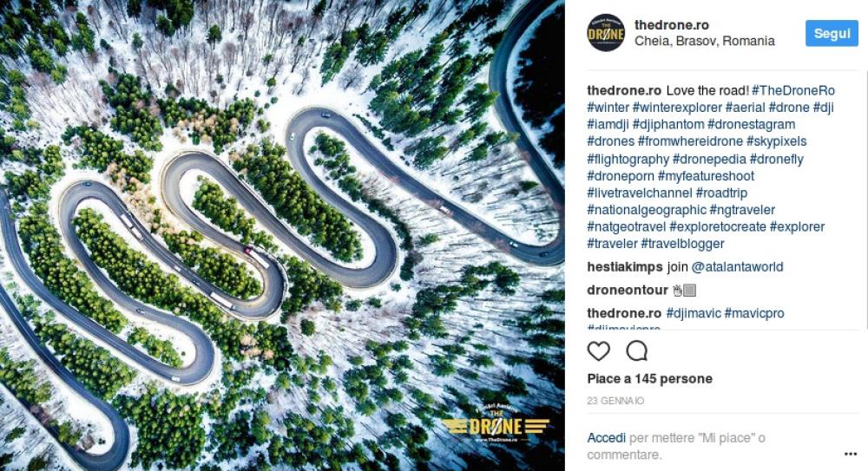The image size is (868, 471).
Task: Click The Drone watermark logo on photo
Action: [x=496, y=423]
